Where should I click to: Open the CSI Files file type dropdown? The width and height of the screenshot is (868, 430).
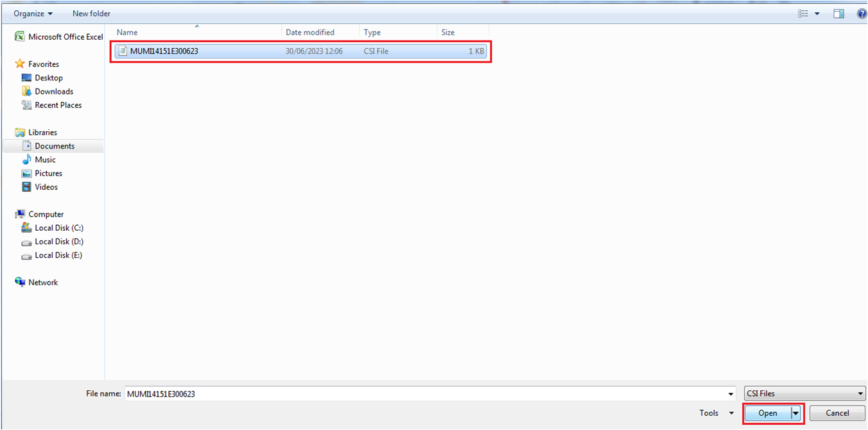(x=804, y=393)
